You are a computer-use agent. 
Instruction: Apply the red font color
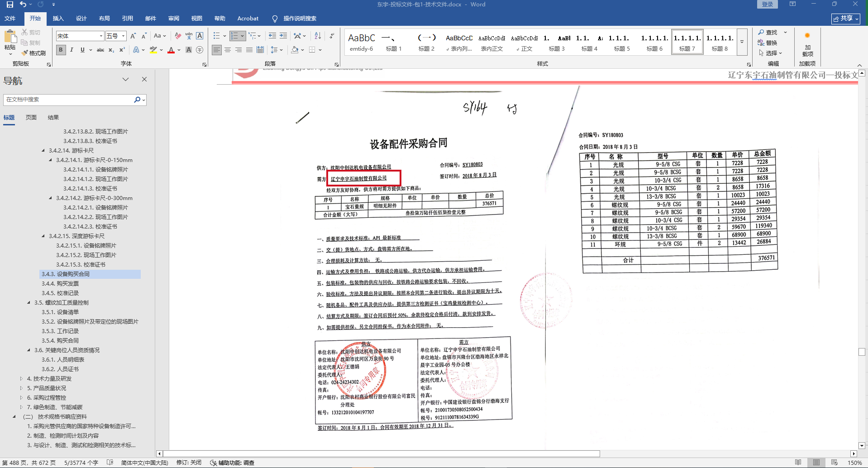[171, 50]
